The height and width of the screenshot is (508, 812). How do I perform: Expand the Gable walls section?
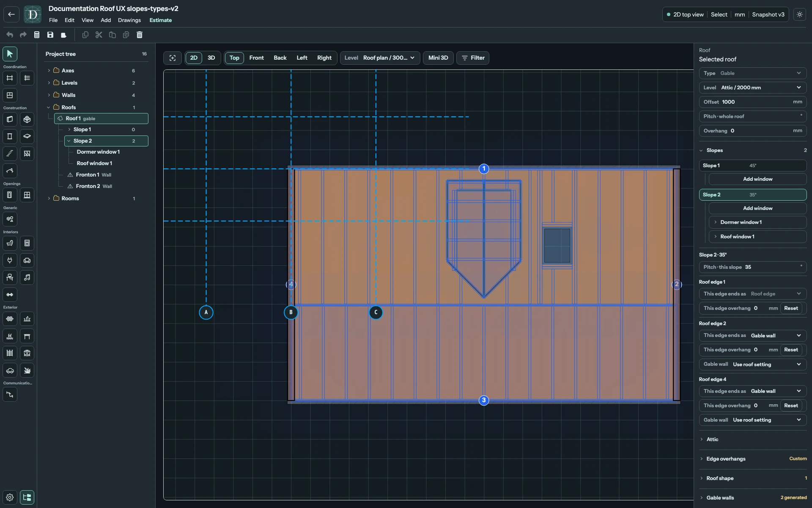(753, 498)
